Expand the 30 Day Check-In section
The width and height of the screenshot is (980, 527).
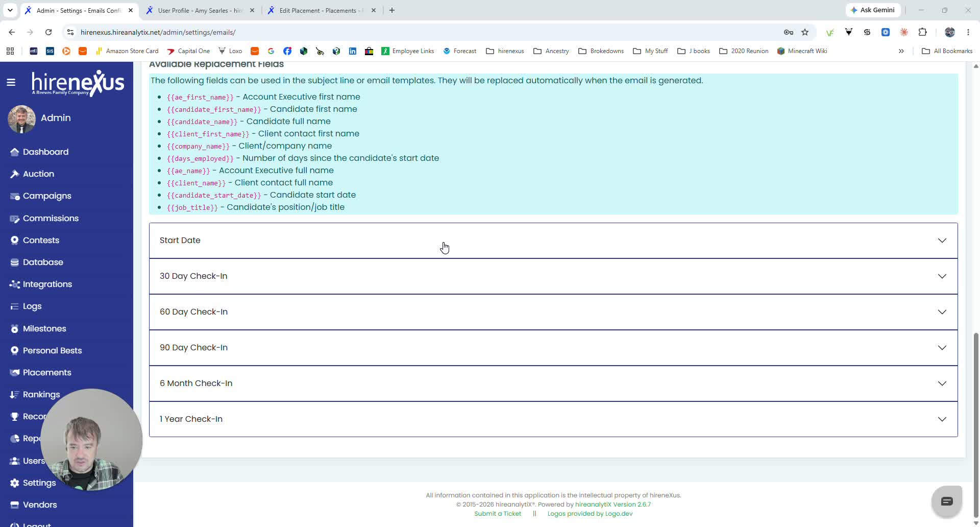coord(553,276)
